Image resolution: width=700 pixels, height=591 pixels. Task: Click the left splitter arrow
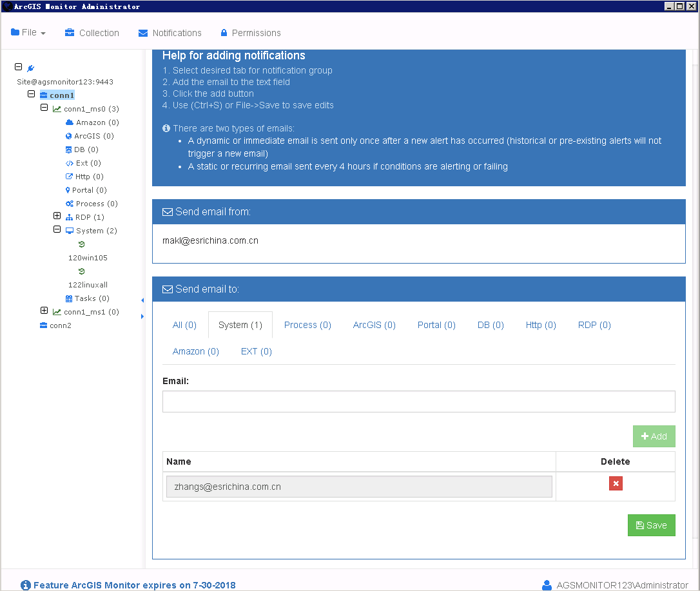[142, 300]
